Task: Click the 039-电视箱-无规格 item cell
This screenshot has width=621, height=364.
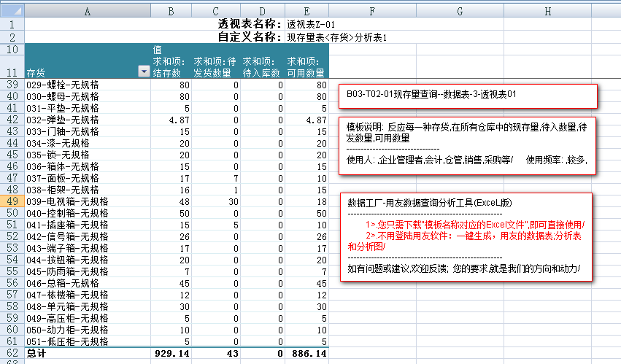Action: click(88, 201)
